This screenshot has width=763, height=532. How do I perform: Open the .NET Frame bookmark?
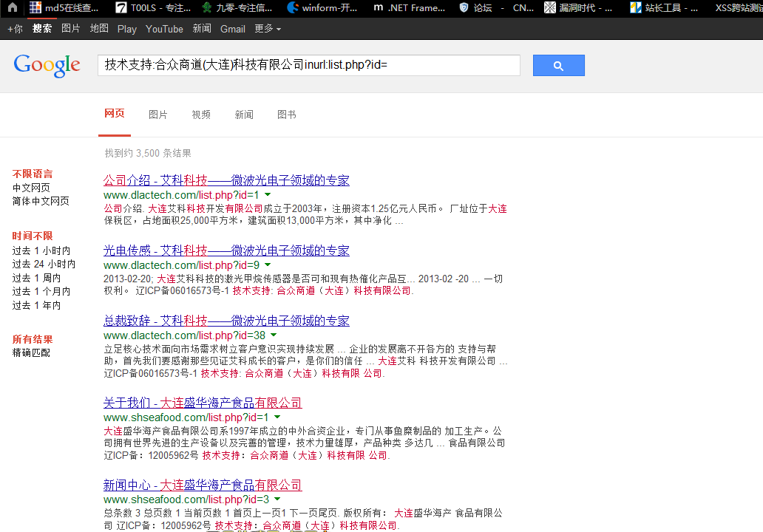(x=410, y=7)
